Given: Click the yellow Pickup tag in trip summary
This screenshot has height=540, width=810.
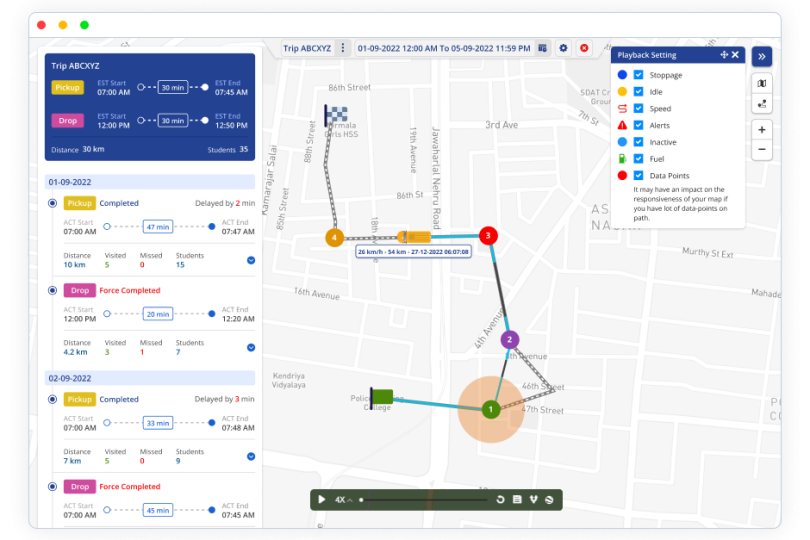Looking at the screenshot, I should pos(67,88).
